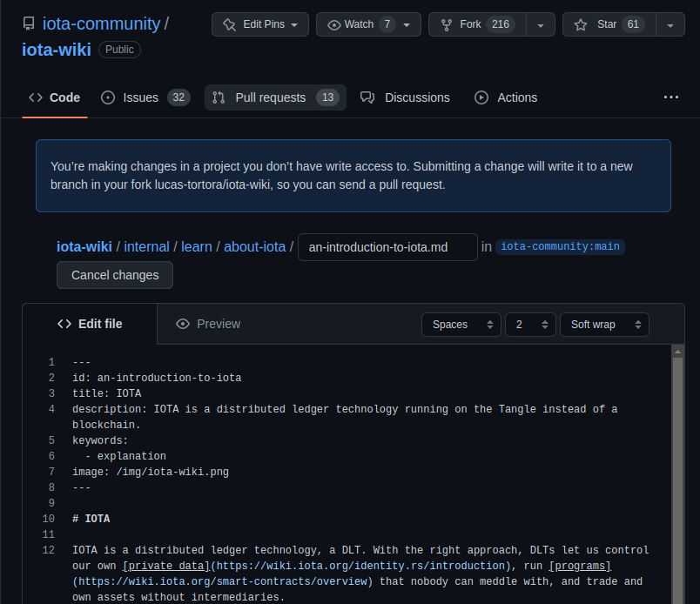Fork the repository using Fork button
Viewport: 700px width, 604px height.
pos(477,24)
